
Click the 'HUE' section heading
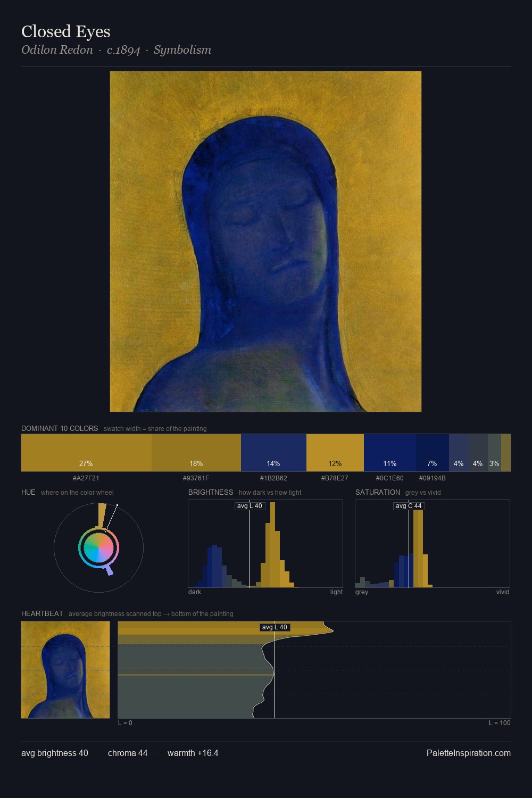[28, 492]
